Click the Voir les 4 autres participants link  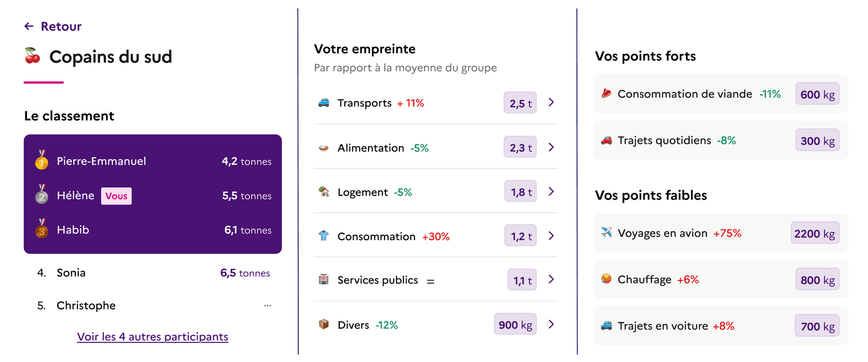pyautogui.click(x=152, y=336)
